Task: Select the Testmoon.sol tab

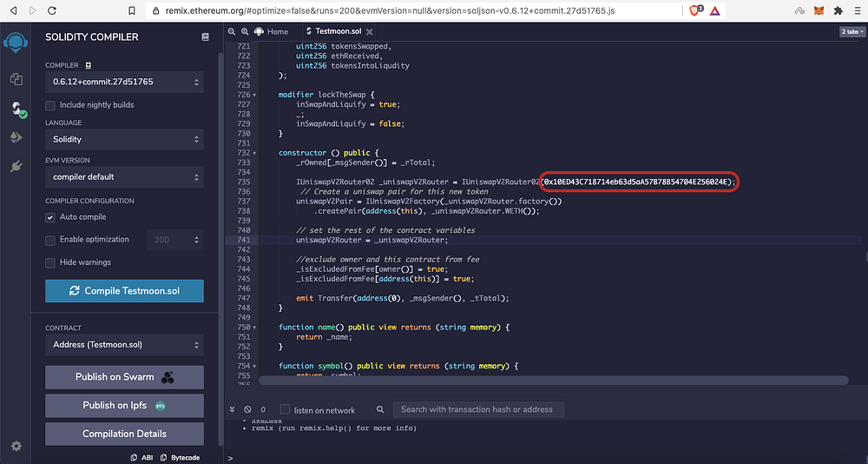Action: click(x=339, y=31)
